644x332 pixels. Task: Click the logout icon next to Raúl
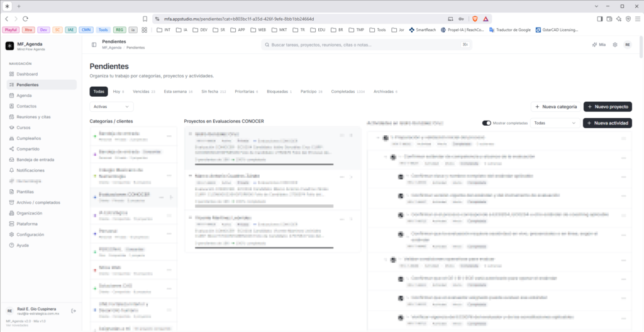(x=74, y=311)
